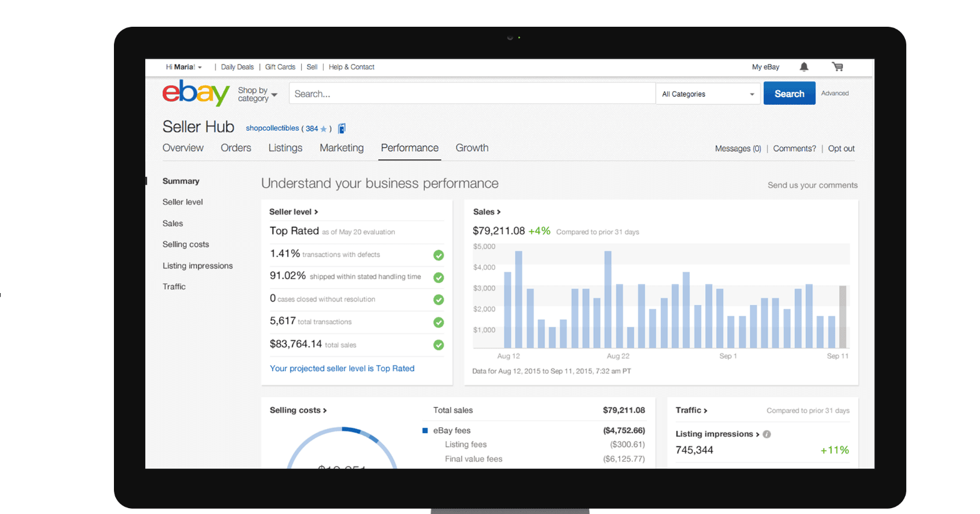Open the Hi Maria account dropdown

184,67
